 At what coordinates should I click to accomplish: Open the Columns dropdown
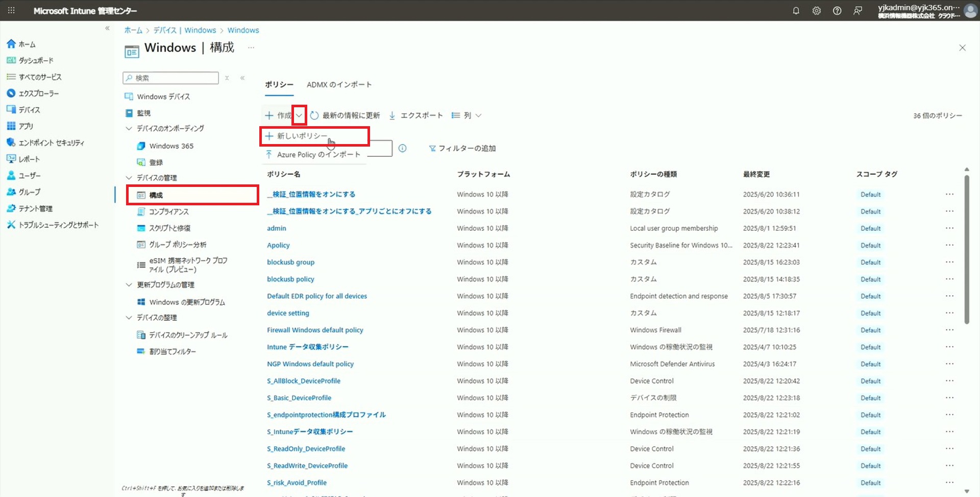coord(467,115)
